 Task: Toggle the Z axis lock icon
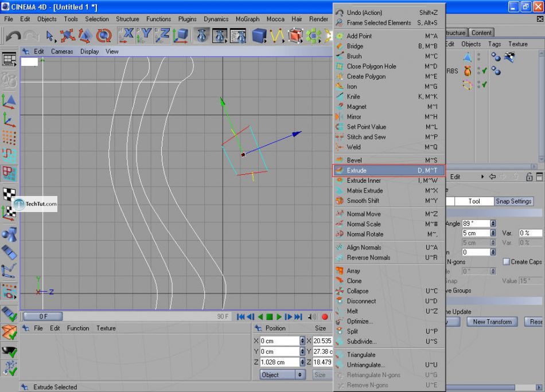coord(162,36)
